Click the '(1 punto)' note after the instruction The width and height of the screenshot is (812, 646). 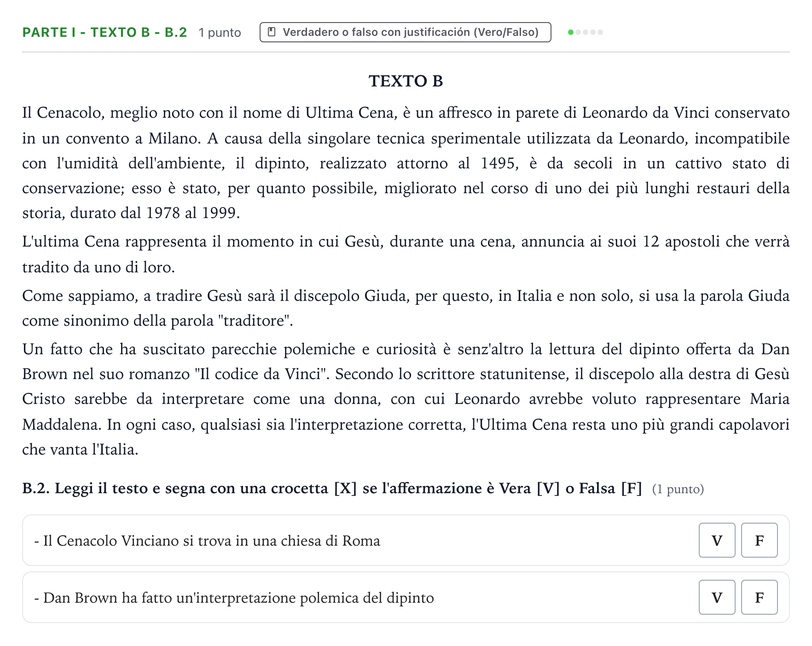coord(678,489)
